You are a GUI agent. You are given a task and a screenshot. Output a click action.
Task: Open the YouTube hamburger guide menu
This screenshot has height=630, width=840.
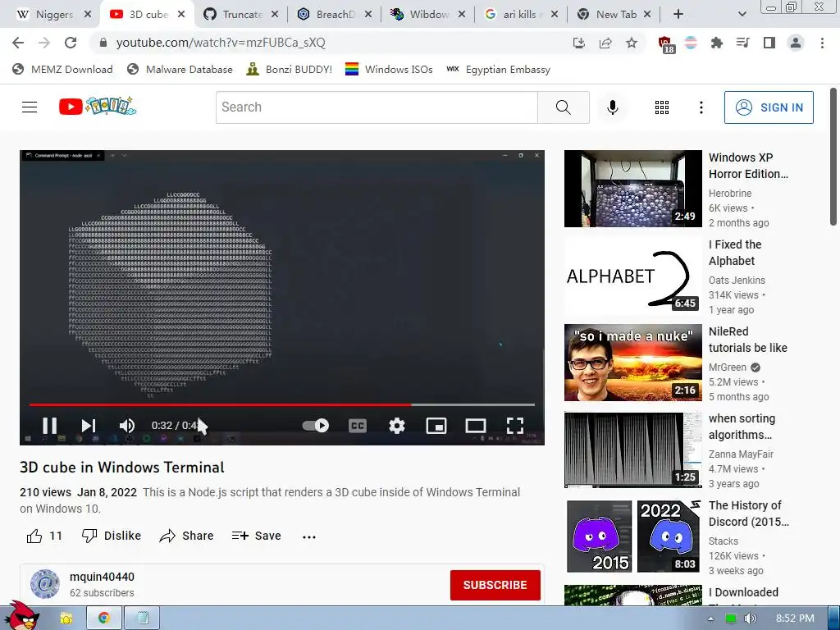click(30, 107)
